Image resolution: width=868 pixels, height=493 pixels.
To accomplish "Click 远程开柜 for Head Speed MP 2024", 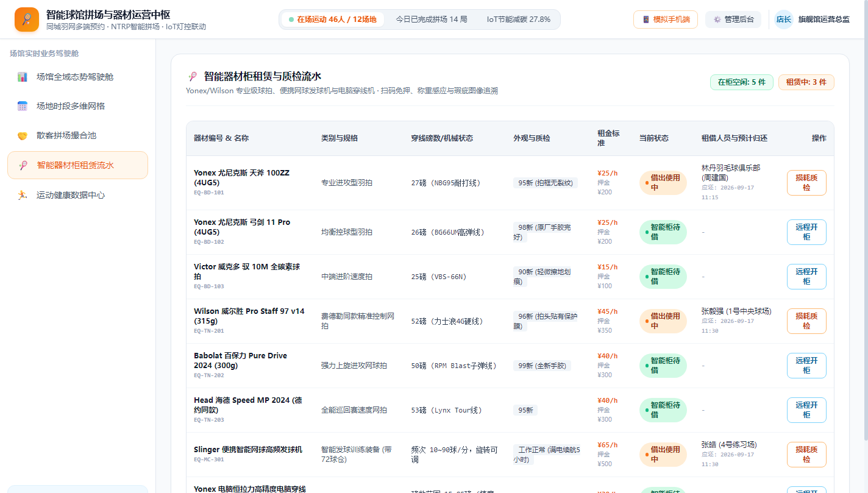I will pyautogui.click(x=806, y=410).
